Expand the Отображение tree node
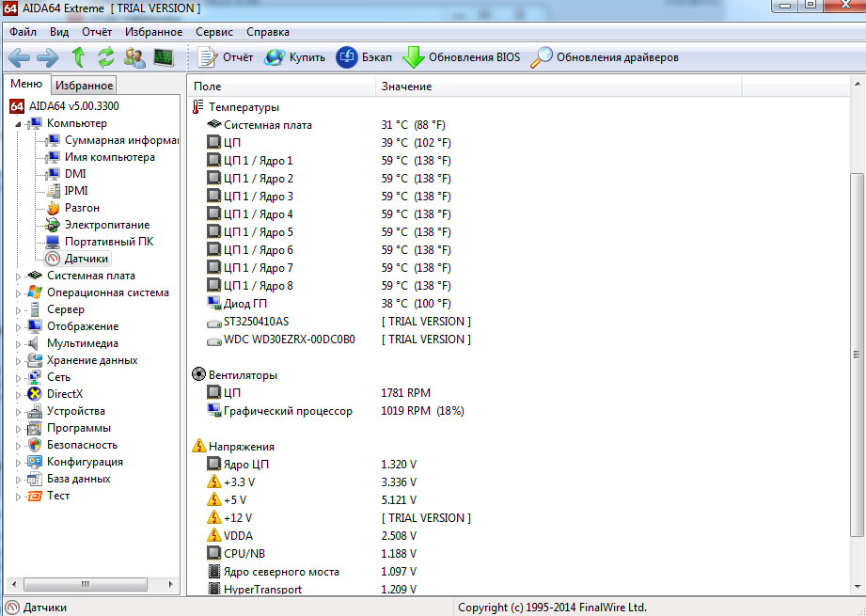The image size is (866, 616). pyautogui.click(x=18, y=327)
